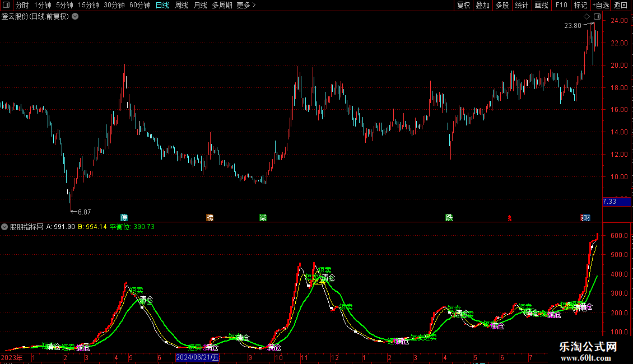
Task: Click the diamond marker icon in chart corner
Action: (x=587, y=16)
